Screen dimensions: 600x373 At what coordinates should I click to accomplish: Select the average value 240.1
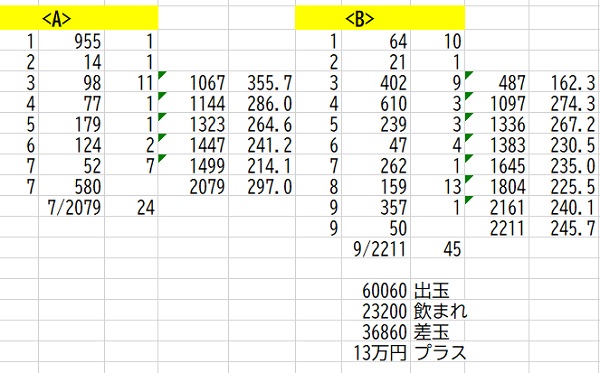click(564, 207)
